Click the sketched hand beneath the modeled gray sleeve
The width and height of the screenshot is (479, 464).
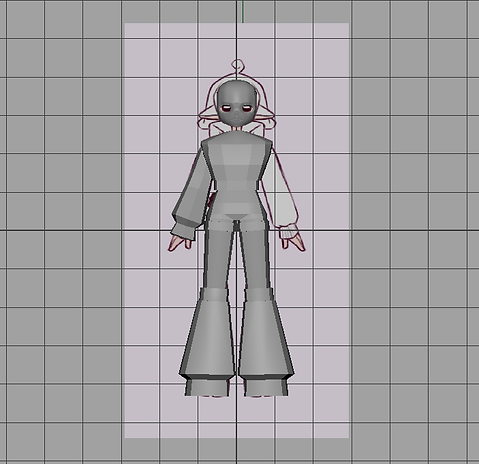point(179,243)
